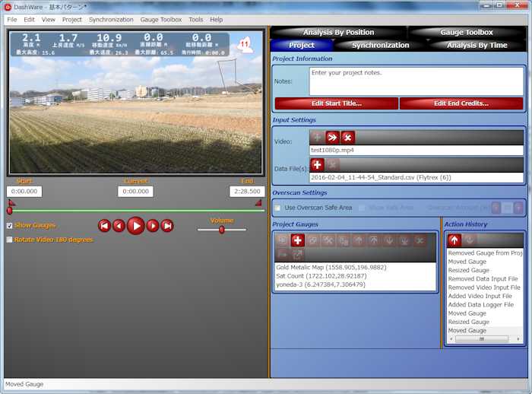Step back one frame
The image size is (532, 394).
119,225
